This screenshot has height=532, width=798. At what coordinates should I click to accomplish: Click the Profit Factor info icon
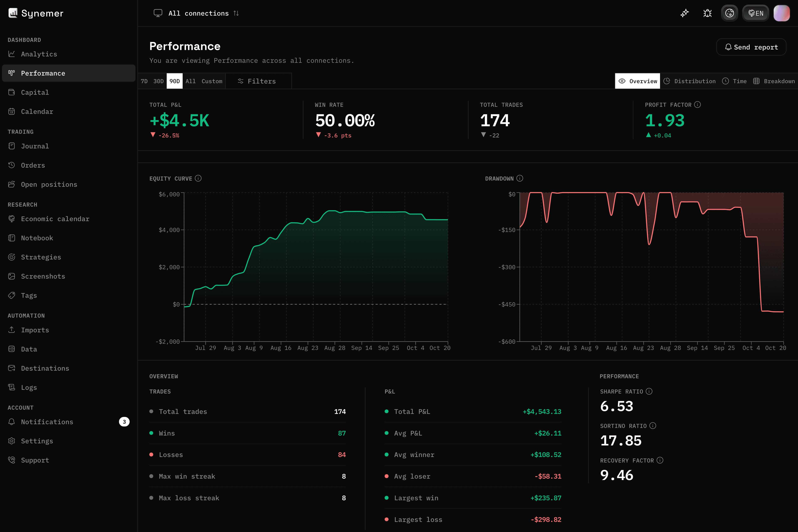pyautogui.click(x=697, y=105)
